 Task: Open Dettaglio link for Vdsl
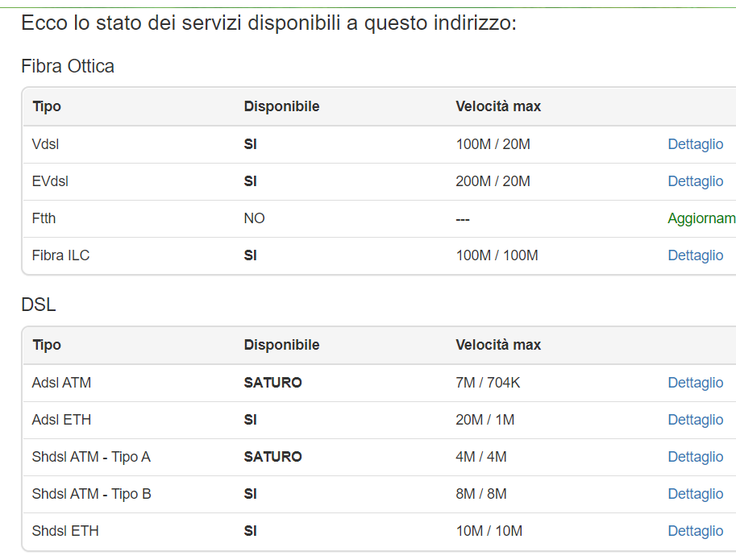(x=695, y=144)
